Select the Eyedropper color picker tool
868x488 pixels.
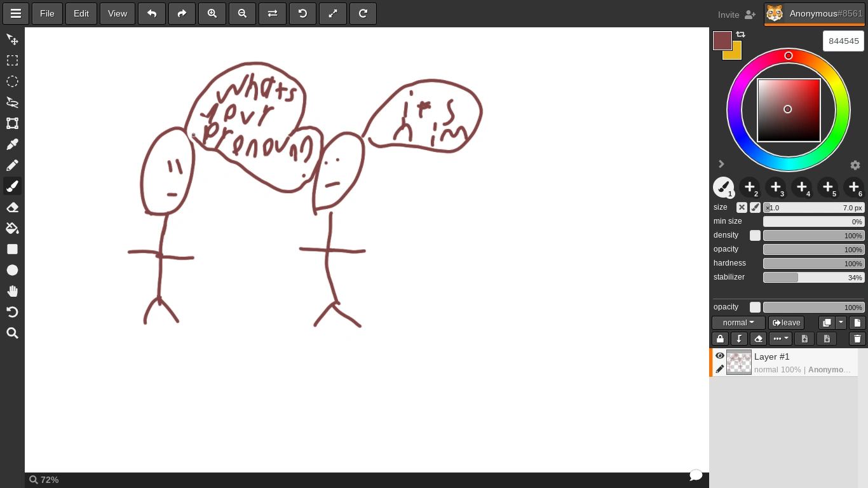click(x=12, y=144)
